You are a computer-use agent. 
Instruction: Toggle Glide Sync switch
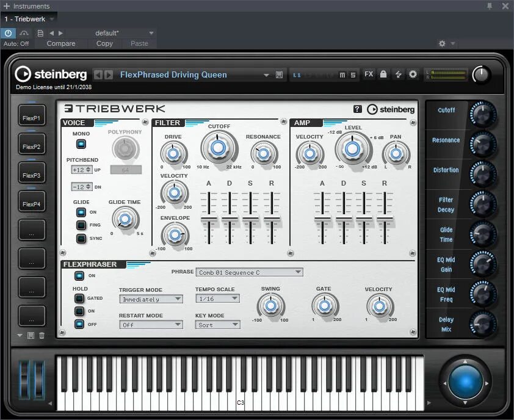coord(81,238)
